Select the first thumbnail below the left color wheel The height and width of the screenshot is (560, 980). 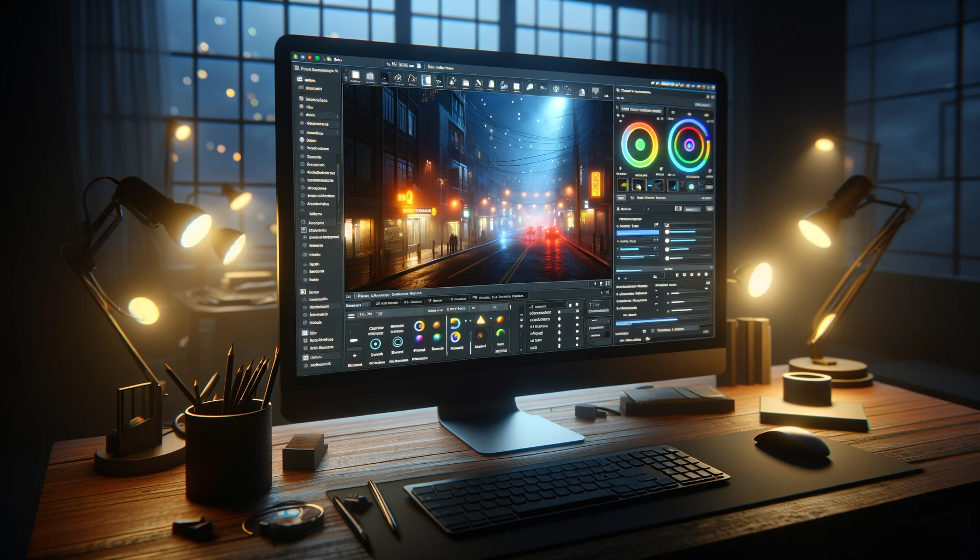pyautogui.click(x=623, y=186)
